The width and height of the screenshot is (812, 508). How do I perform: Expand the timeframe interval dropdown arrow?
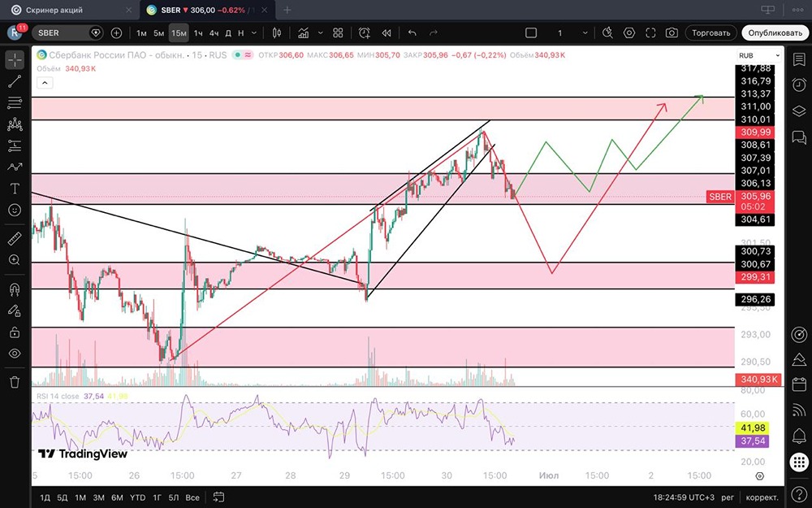253,33
